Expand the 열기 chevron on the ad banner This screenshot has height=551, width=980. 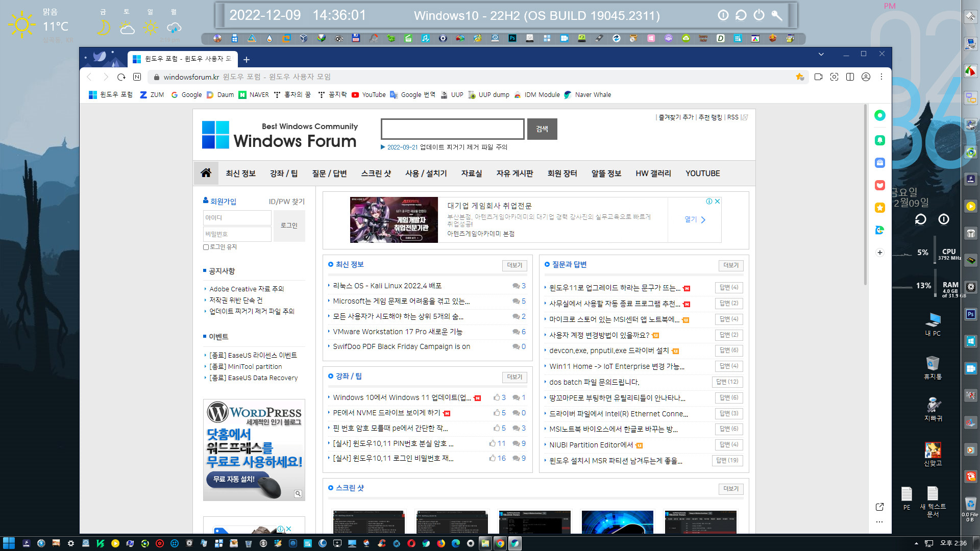[703, 220]
